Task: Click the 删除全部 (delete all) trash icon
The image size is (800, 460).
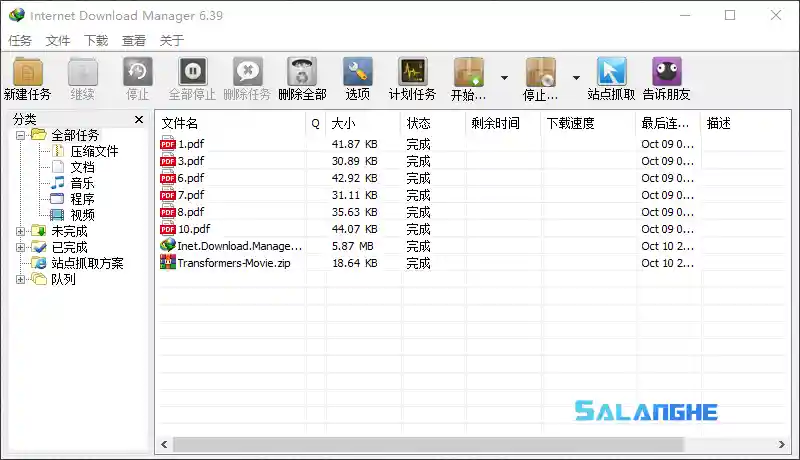Action: click(302, 72)
